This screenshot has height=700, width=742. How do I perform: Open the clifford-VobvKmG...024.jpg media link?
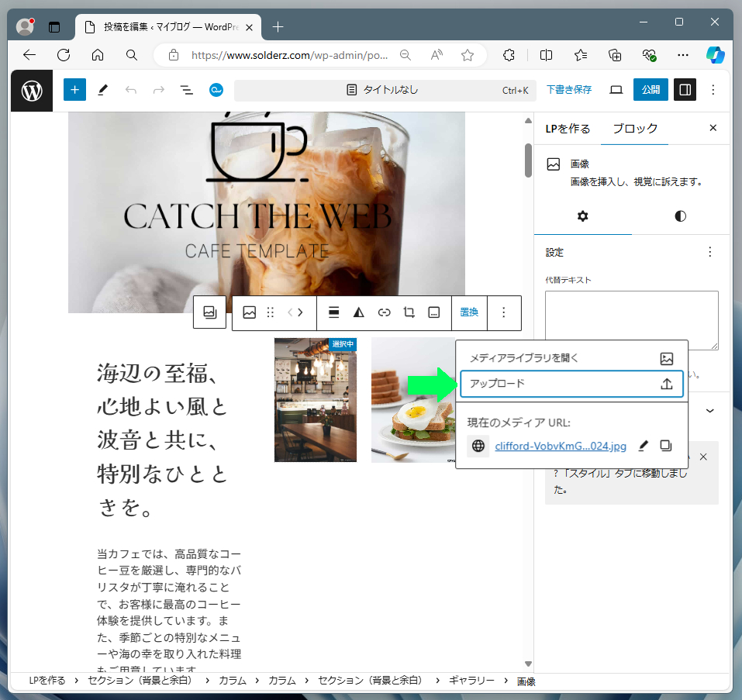tap(561, 446)
